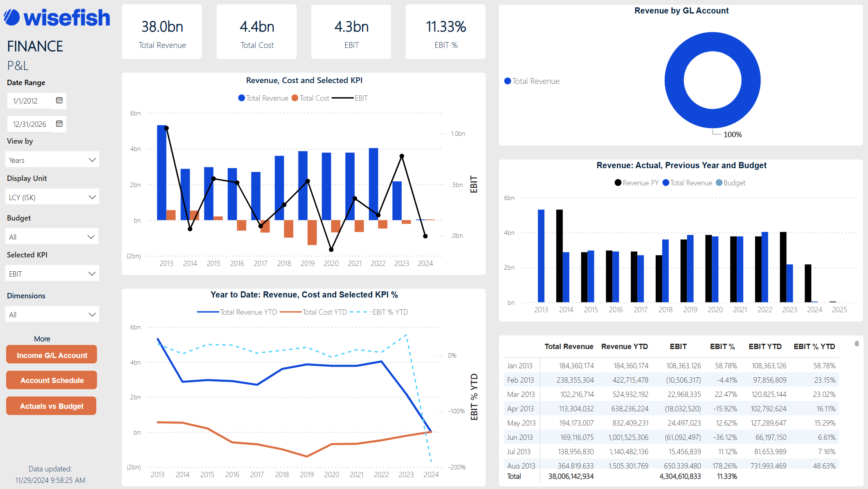Open the Account Schedule page
Screen dimensions: 868x489
52,380
